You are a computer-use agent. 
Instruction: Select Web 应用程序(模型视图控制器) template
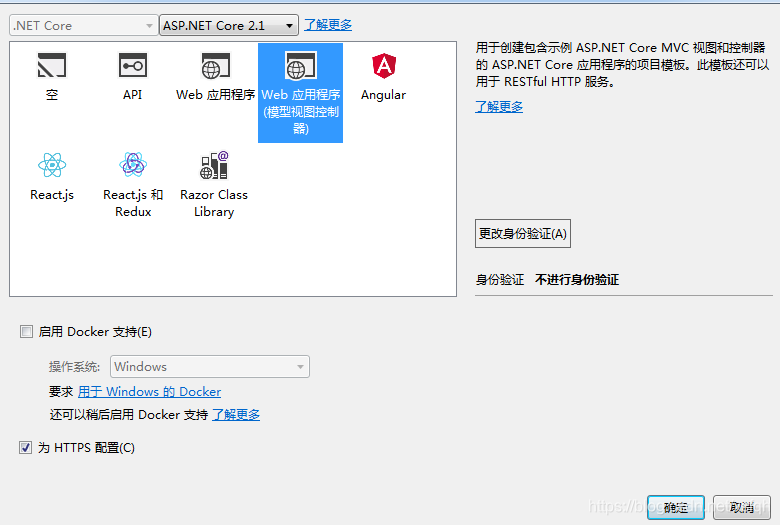[300, 93]
